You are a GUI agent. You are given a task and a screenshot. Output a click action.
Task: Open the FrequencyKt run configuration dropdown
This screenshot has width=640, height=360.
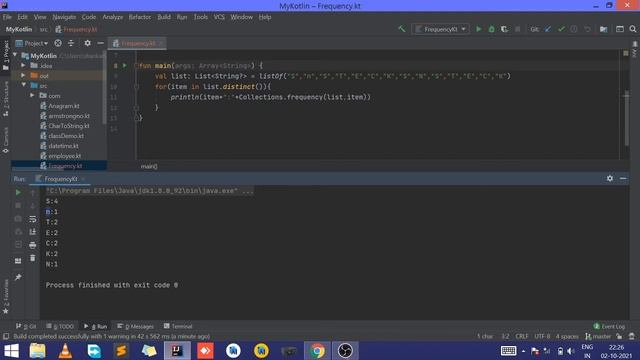[x=440, y=29]
